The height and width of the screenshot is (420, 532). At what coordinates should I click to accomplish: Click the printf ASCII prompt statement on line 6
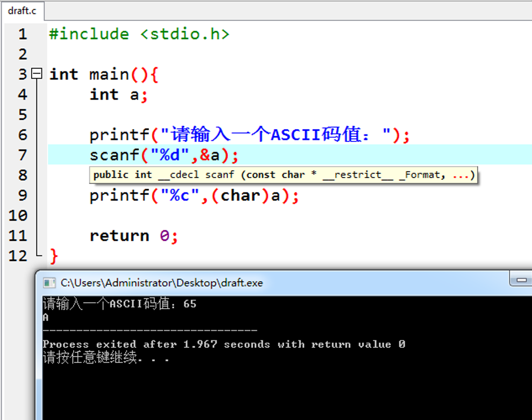point(250,135)
